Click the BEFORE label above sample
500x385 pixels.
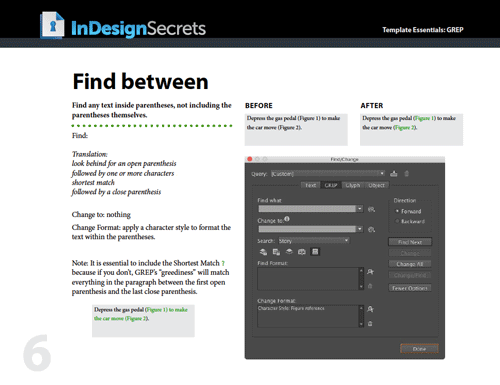(x=259, y=106)
